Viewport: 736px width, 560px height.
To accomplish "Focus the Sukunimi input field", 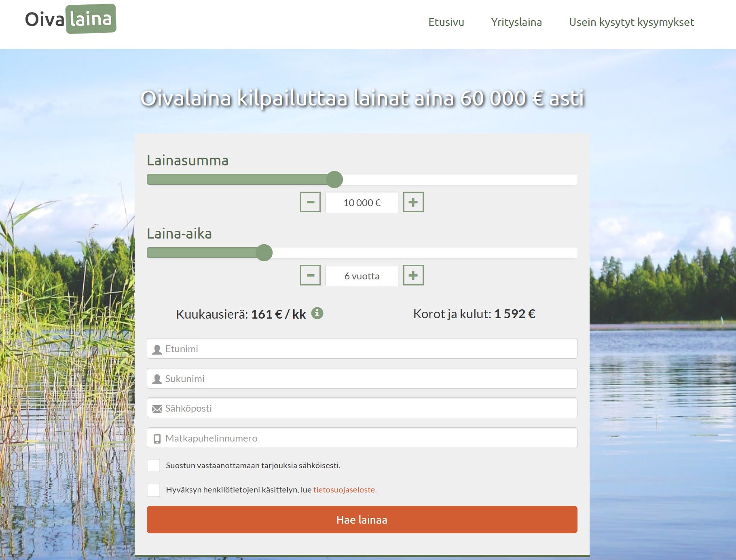I will tap(362, 378).
